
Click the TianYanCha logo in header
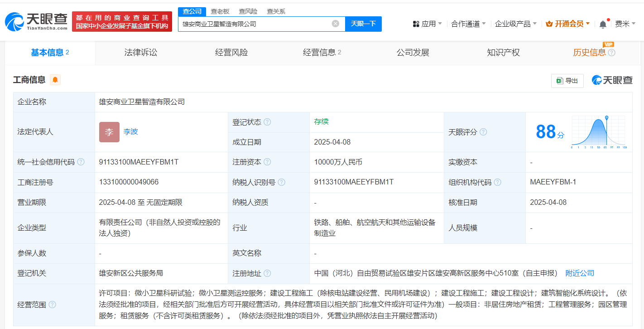[x=36, y=21]
